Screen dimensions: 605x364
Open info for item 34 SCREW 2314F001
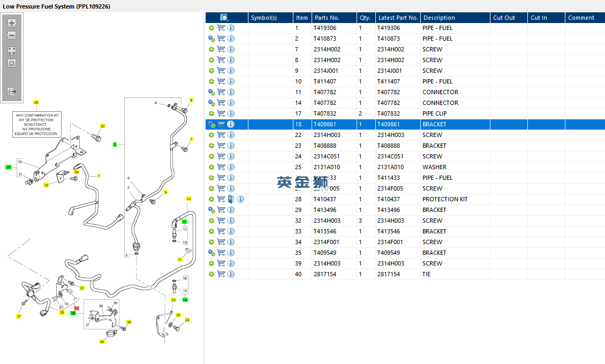pyautogui.click(x=231, y=242)
